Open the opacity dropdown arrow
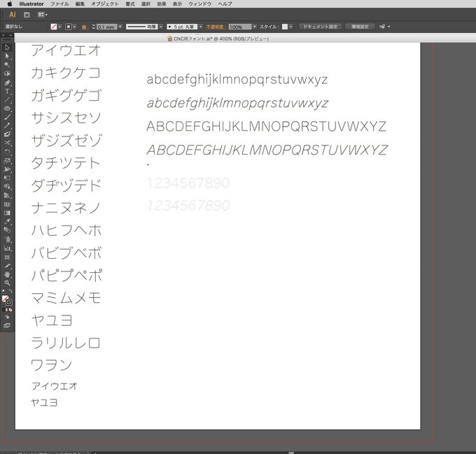Image resolution: width=476 pixels, height=454 pixels. (x=254, y=27)
